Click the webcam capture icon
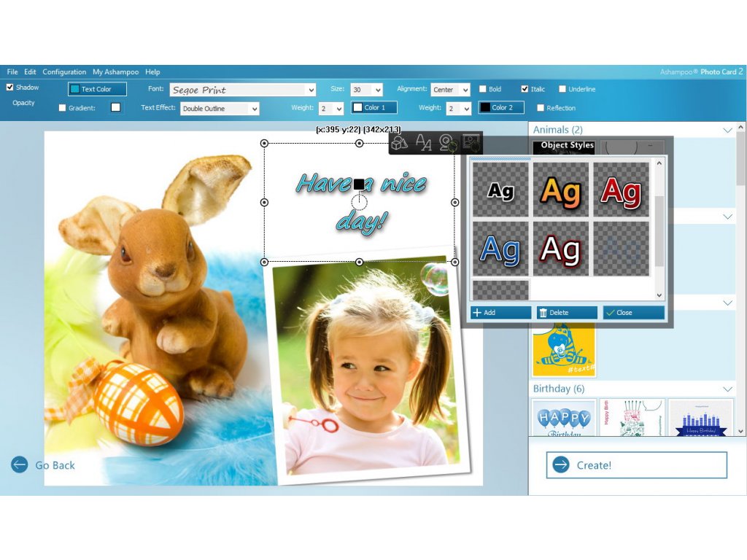Viewport: 747px width, 560px height. (447, 142)
